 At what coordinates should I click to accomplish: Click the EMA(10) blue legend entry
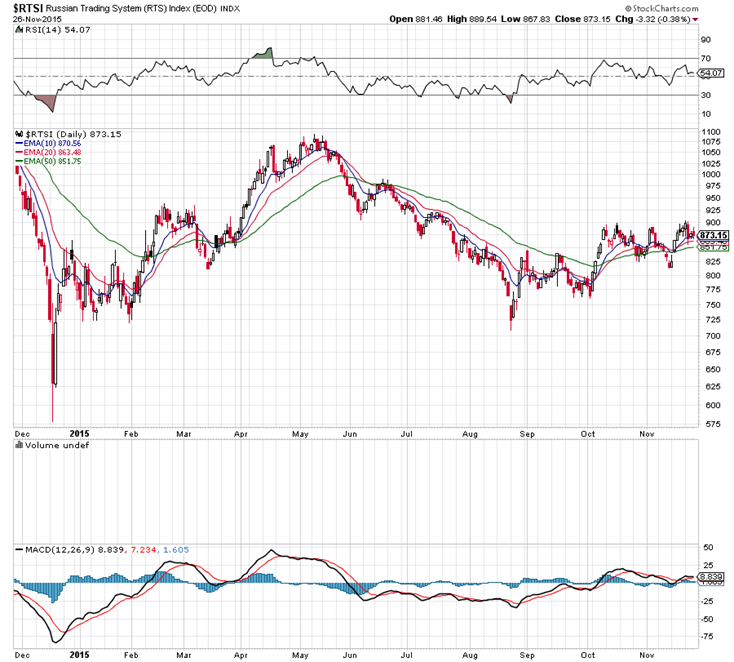point(46,143)
